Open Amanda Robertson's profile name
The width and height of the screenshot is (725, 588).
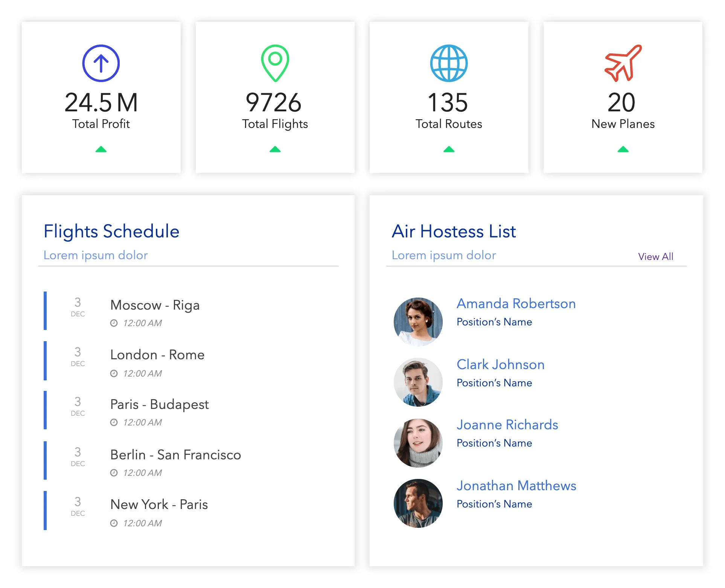[x=516, y=304]
